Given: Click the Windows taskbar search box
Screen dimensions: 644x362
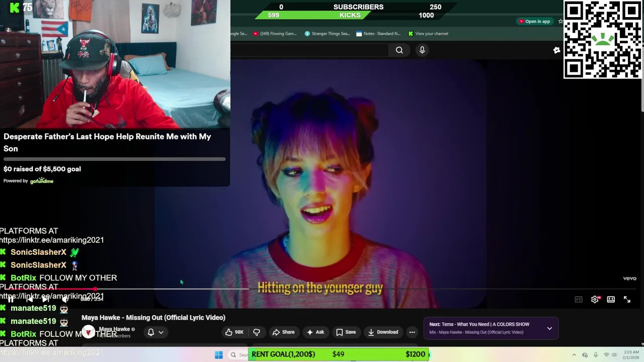Looking at the screenshot, I should click(238, 354).
